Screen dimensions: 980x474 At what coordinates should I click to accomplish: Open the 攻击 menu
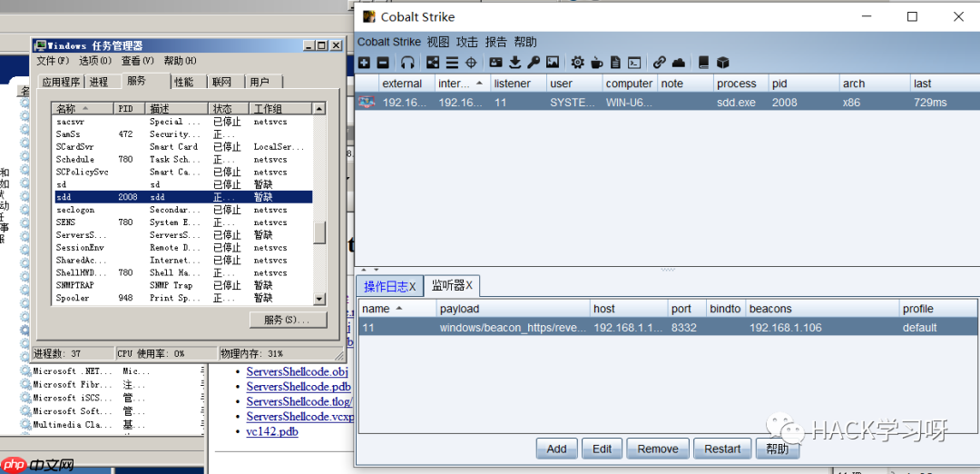467,43
